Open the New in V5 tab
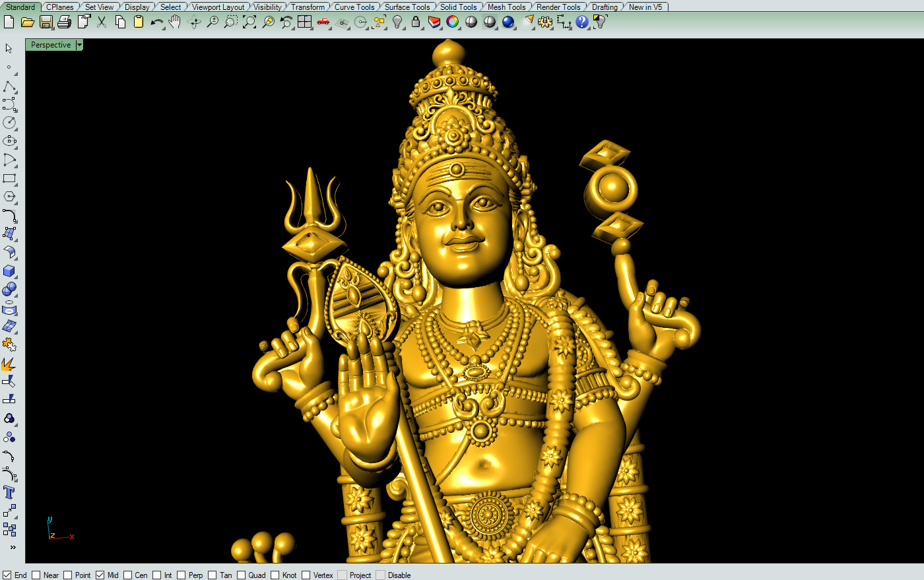This screenshot has width=924, height=580. [645, 7]
